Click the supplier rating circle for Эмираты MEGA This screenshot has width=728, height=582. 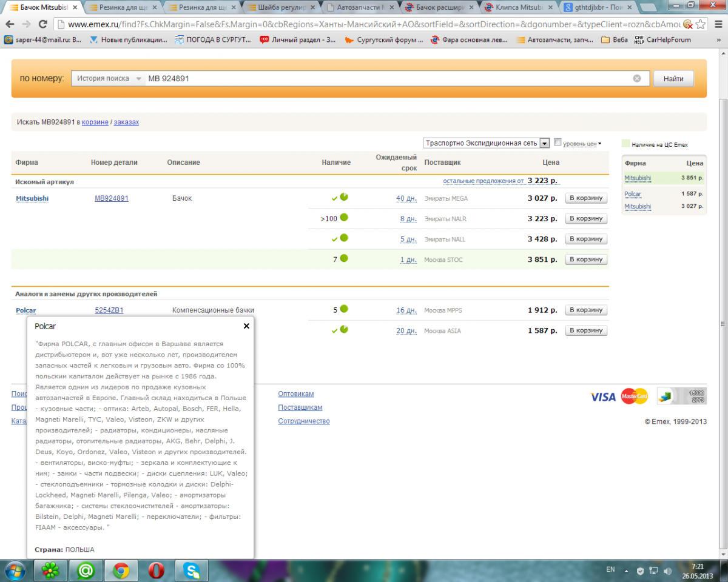tap(344, 197)
